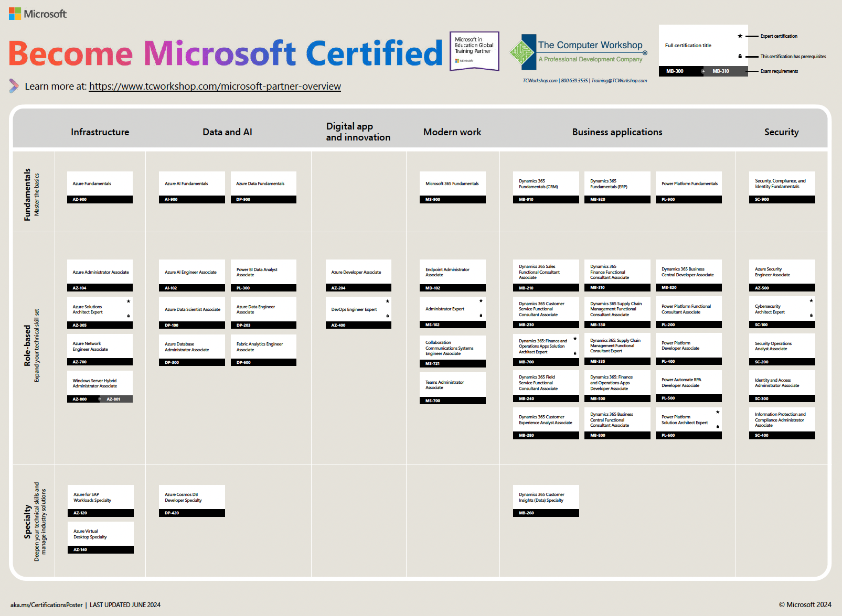Click the Azure Developer Associate AZ-204 card

[358, 276]
